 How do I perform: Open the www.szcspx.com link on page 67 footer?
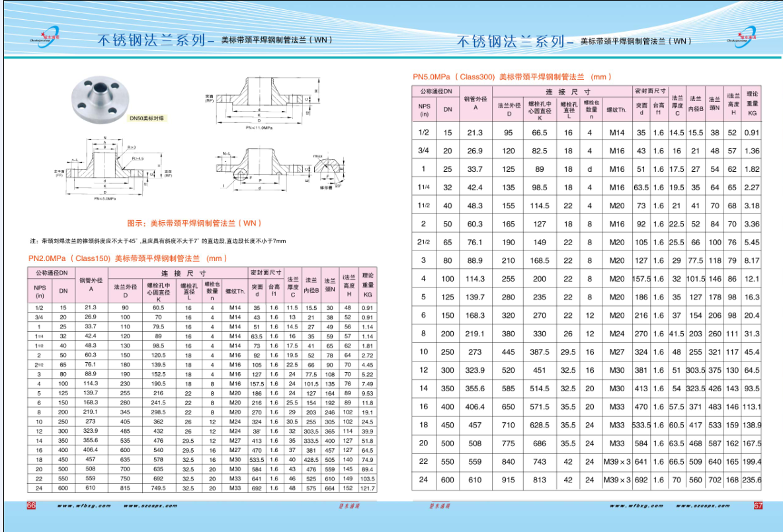point(704,506)
